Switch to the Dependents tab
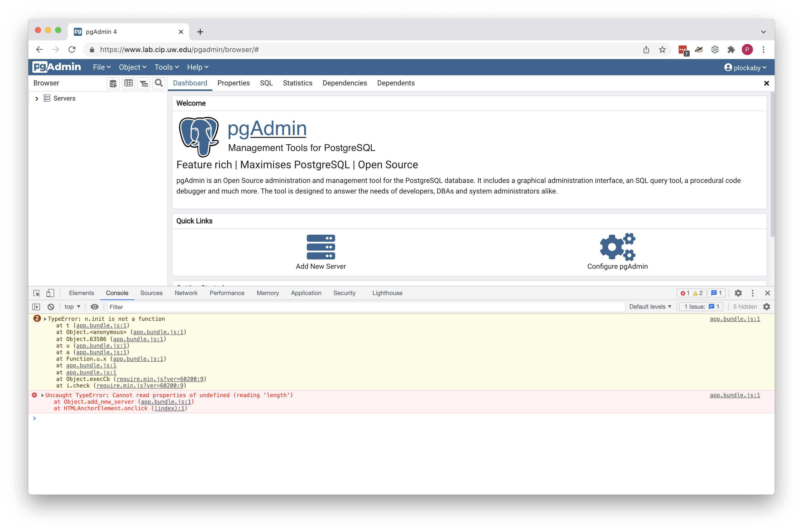 coord(395,83)
